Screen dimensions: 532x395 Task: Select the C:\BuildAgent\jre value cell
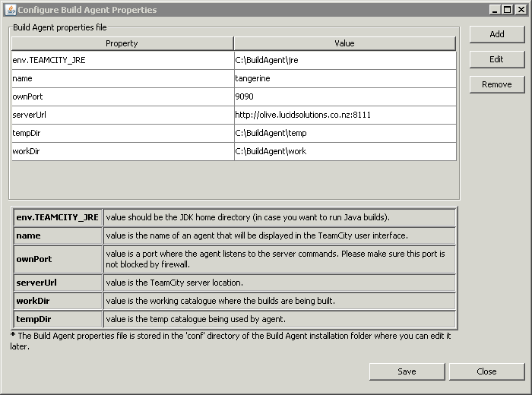click(345, 60)
